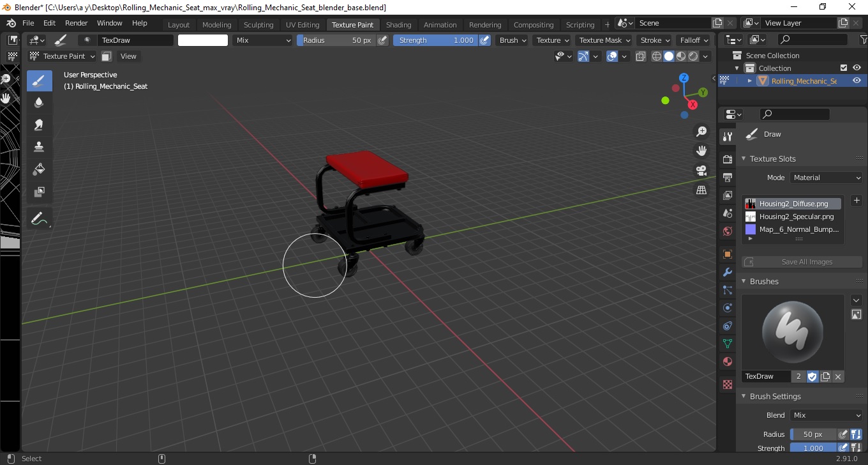
Task: Open the Texture properties tab
Action: (727, 385)
